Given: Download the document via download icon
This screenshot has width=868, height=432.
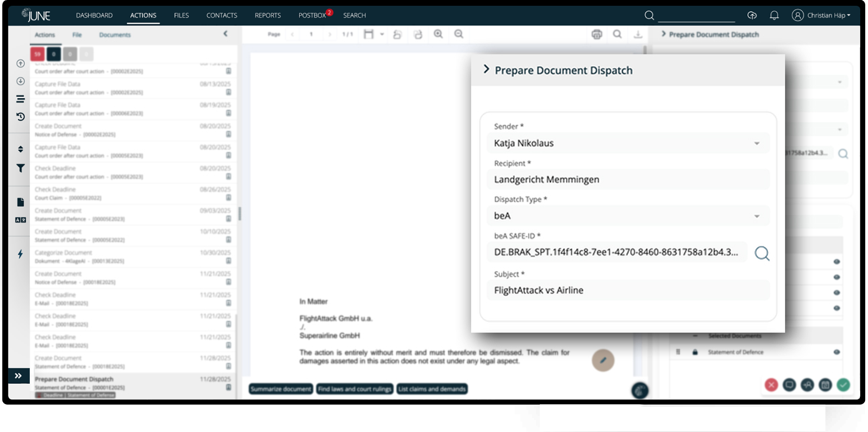Looking at the screenshot, I should pos(638,34).
